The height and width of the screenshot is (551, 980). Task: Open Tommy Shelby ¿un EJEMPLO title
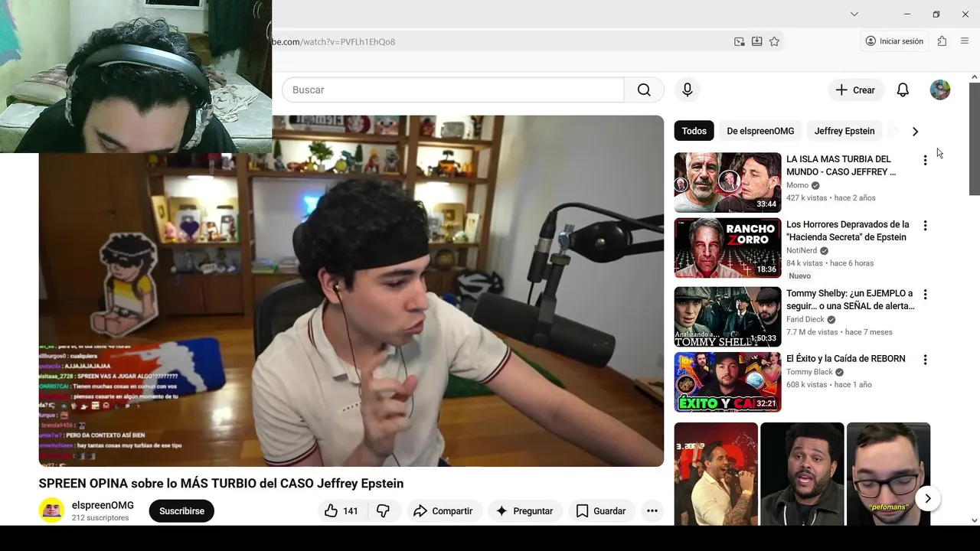pyautogui.click(x=850, y=299)
